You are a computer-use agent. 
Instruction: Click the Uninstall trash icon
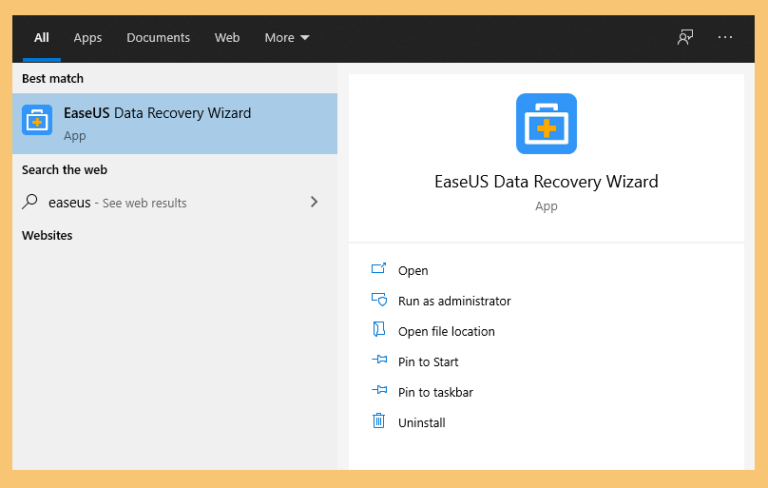(x=379, y=420)
